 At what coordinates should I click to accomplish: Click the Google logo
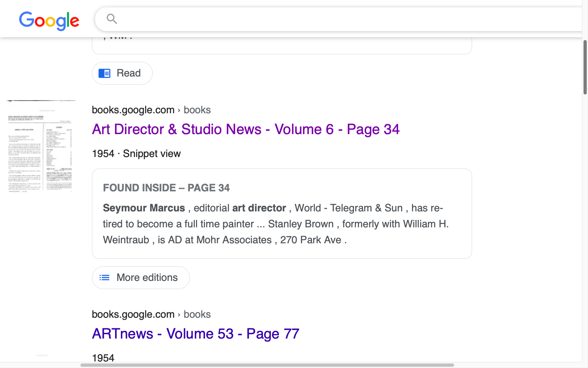[x=49, y=21]
